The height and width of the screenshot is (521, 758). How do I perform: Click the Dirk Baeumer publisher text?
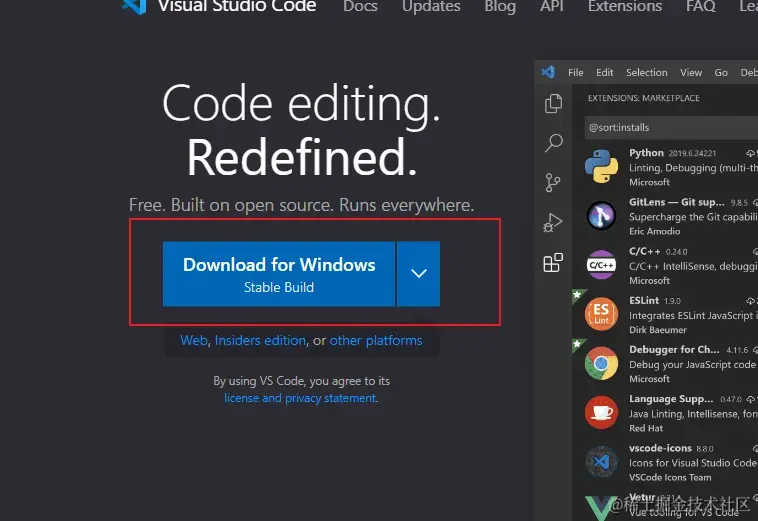tap(657, 330)
